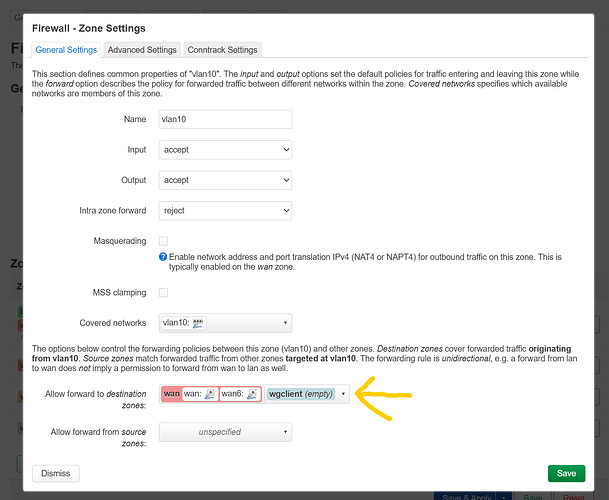Open the Output policy dropdown
Viewport: 609px width, 500px height.
225,180
